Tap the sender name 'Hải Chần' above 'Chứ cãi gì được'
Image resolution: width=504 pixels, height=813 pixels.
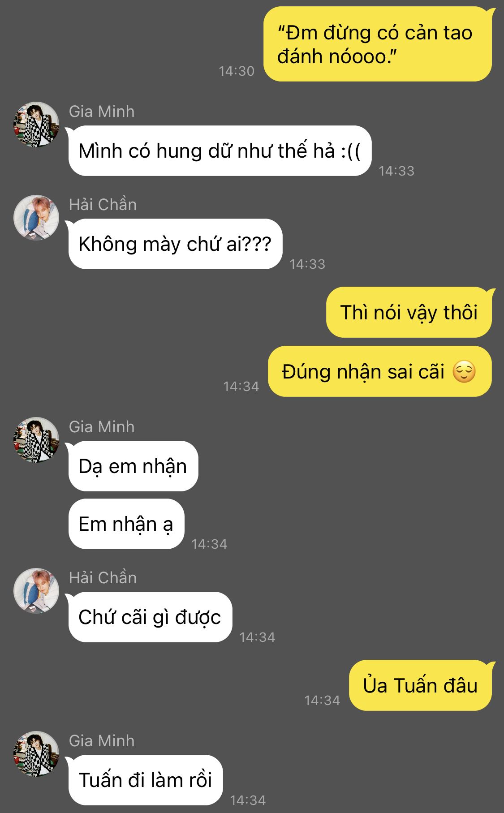(103, 578)
